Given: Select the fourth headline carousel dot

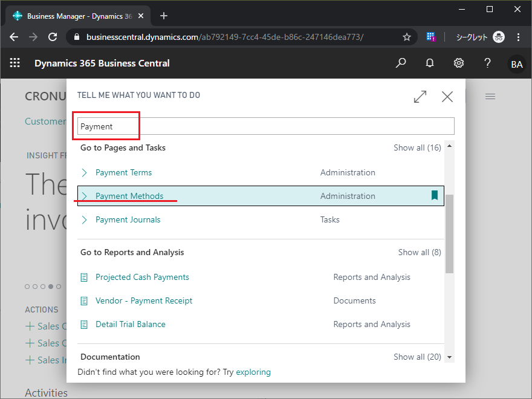Looking at the screenshot, I should pyautogui.click(x=51, y=287).
